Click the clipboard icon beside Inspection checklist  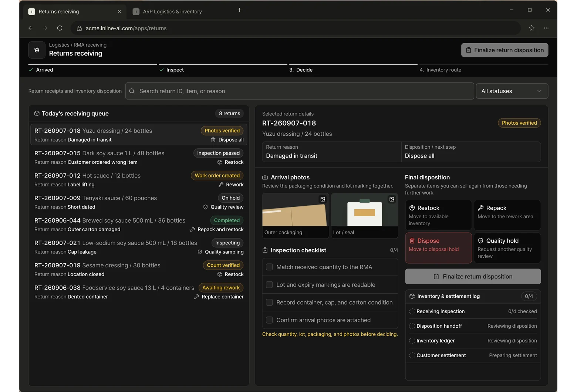click(265, 250)
